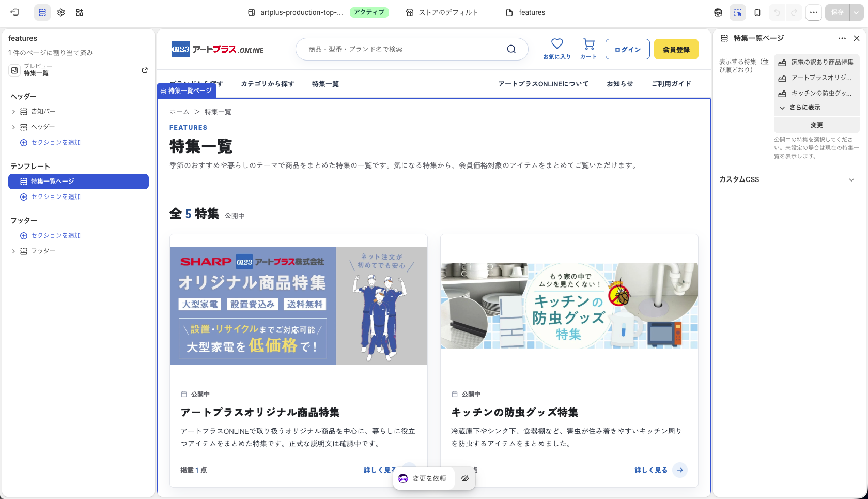This screenshot has height=499, width=868.
Task: Open ご利用ガイド navigation menu item
Action: pos(671,84)
